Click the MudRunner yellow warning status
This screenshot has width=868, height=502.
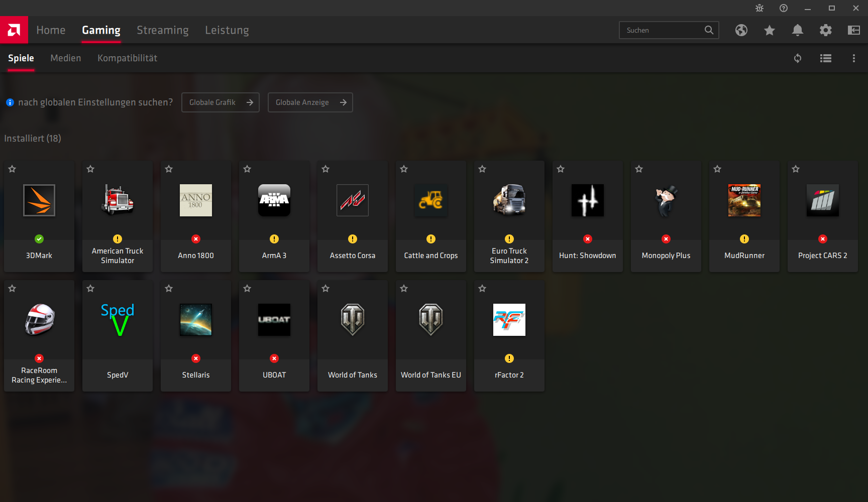point(744,239)
